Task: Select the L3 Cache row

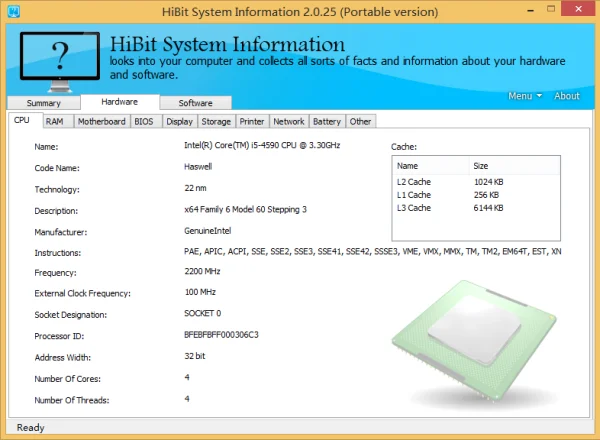Action: tap(476, 208)
